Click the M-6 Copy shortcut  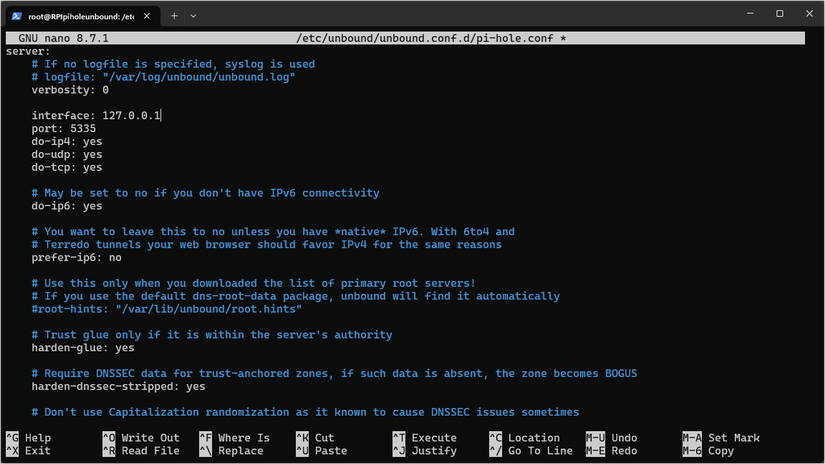(708, 451)
